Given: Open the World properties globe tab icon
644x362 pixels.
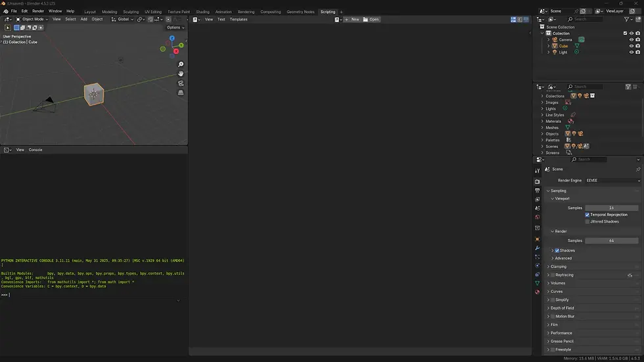Looking at the screenshot, I should 538,217.
